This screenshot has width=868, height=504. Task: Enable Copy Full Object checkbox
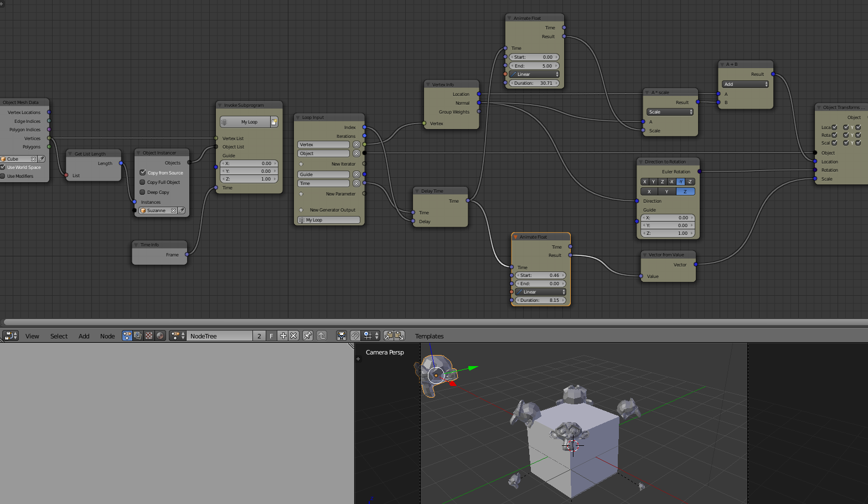pyautogui.click(x=142, y=182)
